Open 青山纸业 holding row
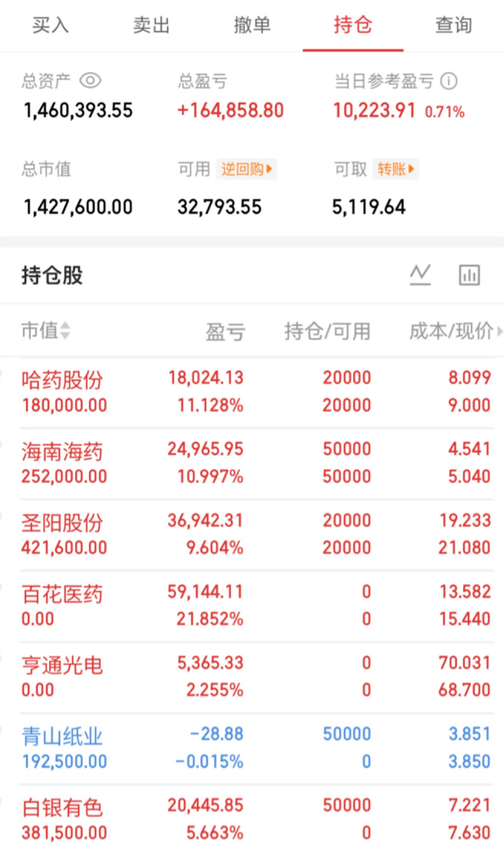504x853 pixels. point(252,748)
